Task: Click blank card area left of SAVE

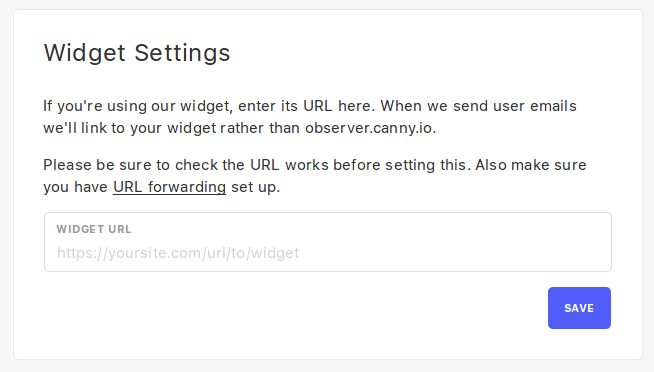Action: (x=292, y=308)
